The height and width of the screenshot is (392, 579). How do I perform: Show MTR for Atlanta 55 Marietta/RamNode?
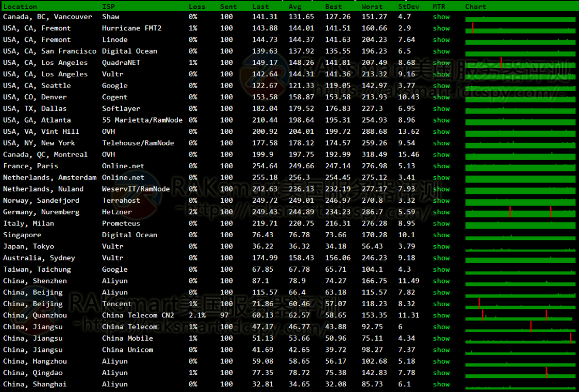pyautogui.click(x=441, y=120)
